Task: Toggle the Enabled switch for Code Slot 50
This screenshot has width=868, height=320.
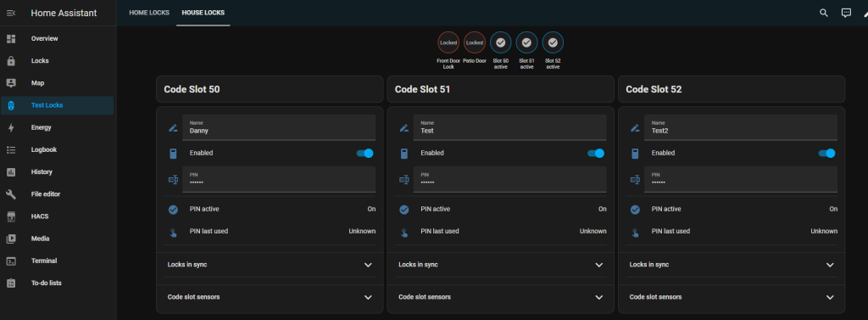Action: click(365, 153)
